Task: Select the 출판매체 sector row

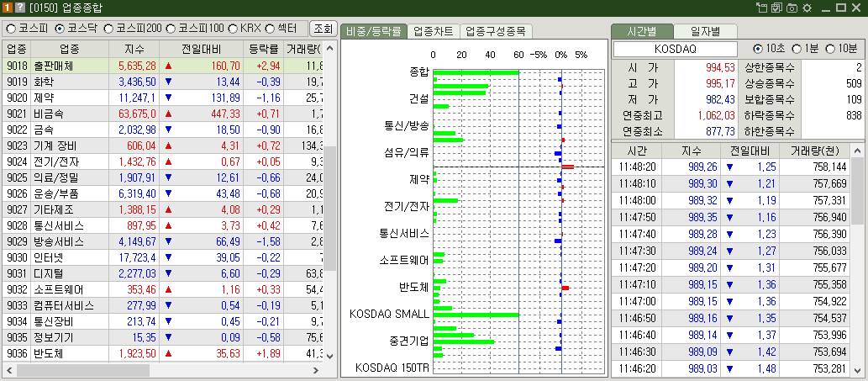Action: [x=163, y=66]
